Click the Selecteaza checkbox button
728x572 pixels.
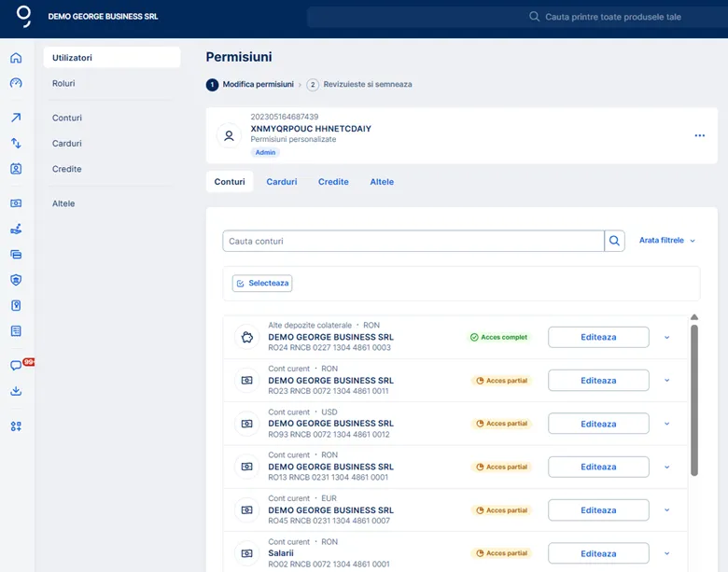coord(262,283)
